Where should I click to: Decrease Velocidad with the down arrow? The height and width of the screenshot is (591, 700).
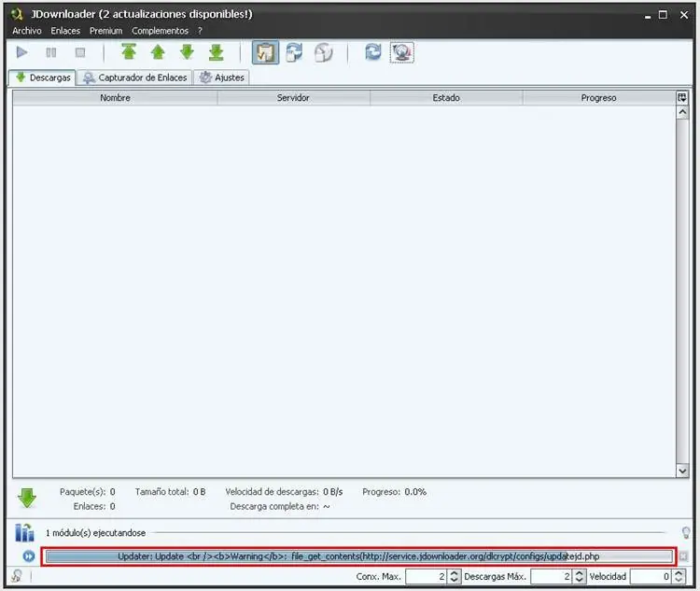pos(679,580)
